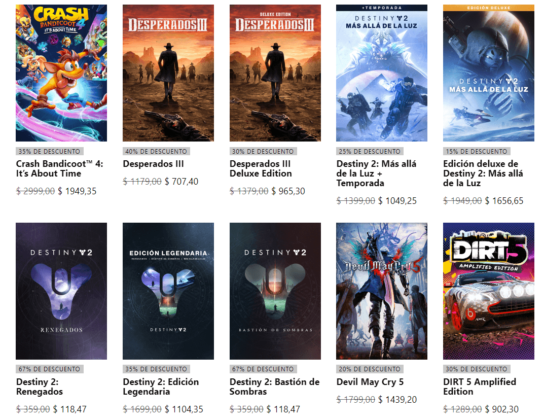Image resolution: width=544 pixels, height=420 pixels.
Task: Open the Edición Deluxe Destiny 2 cover art
Action: coord(488,73)
